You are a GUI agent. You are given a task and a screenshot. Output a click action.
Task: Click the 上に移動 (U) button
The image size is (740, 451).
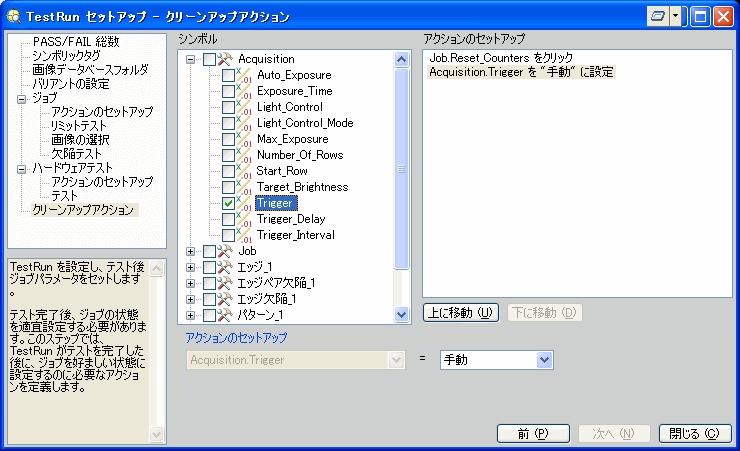[x=460, y=312]
